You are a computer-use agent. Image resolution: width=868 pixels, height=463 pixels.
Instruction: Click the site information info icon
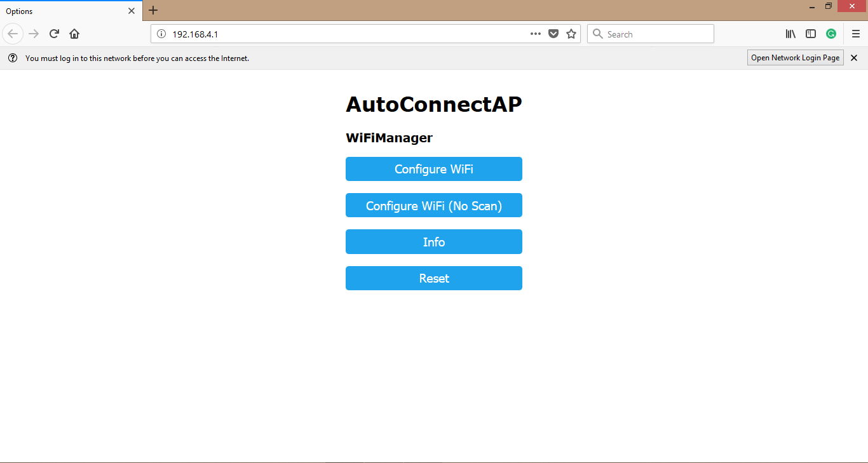pos(161,33)
